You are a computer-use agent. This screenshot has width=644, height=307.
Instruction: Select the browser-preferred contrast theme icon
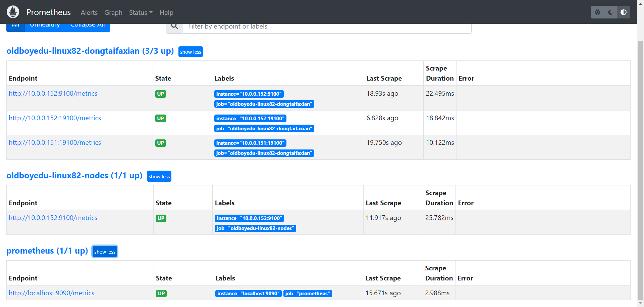pyautogui.click(x=624, y=12)
